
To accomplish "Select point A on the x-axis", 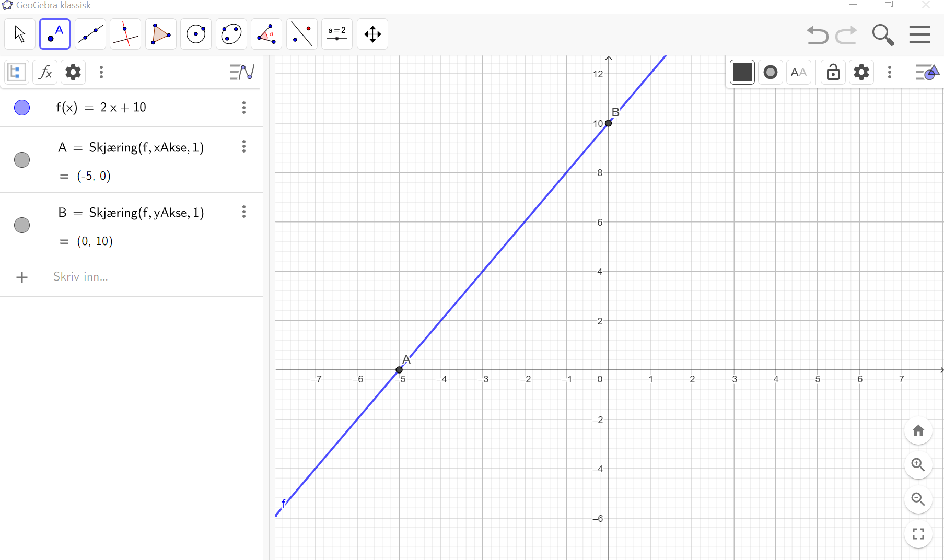I will click(x=399, y=370).
